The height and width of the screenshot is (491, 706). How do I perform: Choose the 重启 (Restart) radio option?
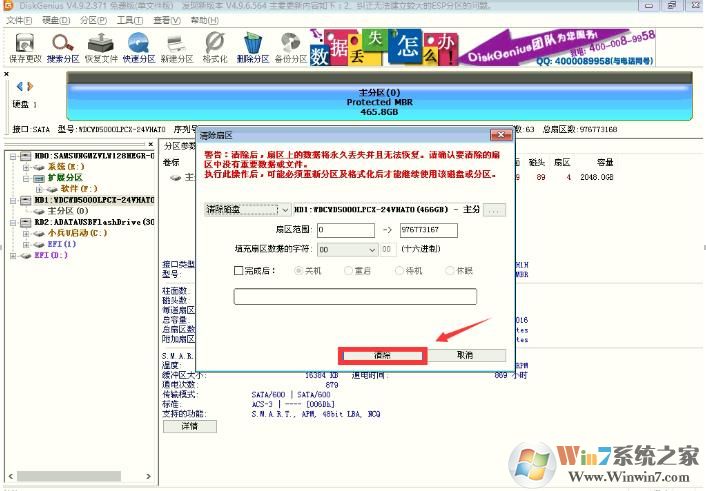[x=349, y=270]
